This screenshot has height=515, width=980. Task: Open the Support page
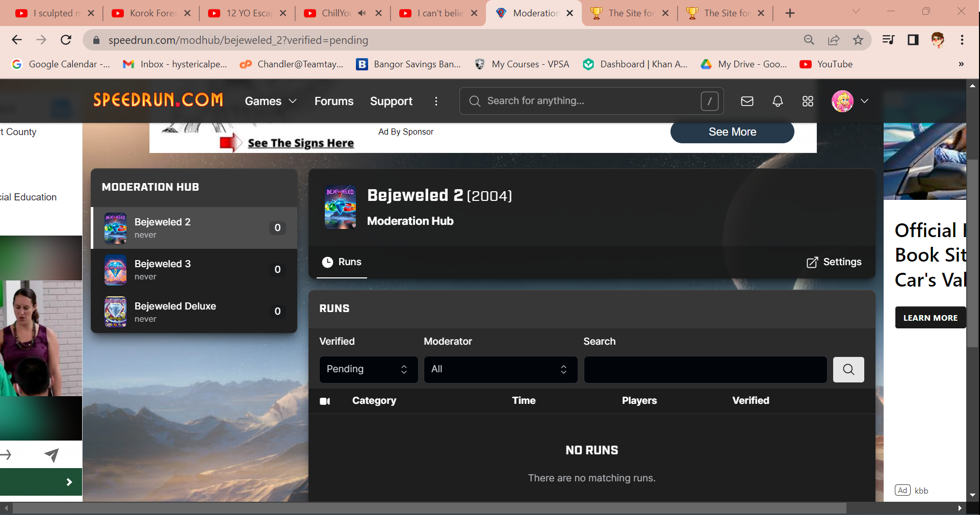point(391,101)
